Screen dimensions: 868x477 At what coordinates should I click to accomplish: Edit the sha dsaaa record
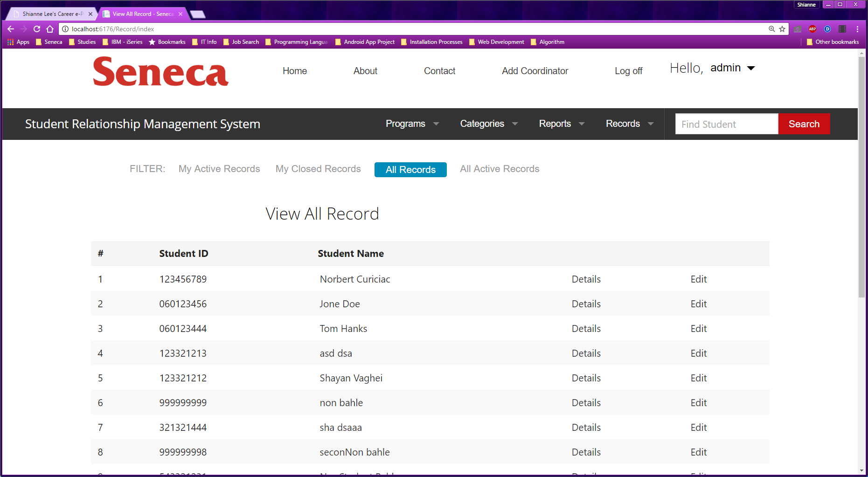point(699,428)
